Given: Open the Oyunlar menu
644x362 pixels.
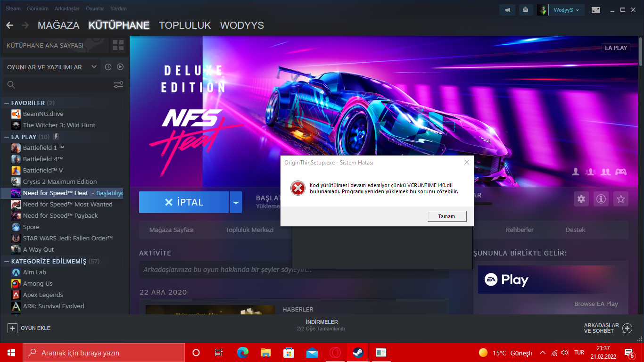Looking at the screenshot, I should click(x=95, y=8).
